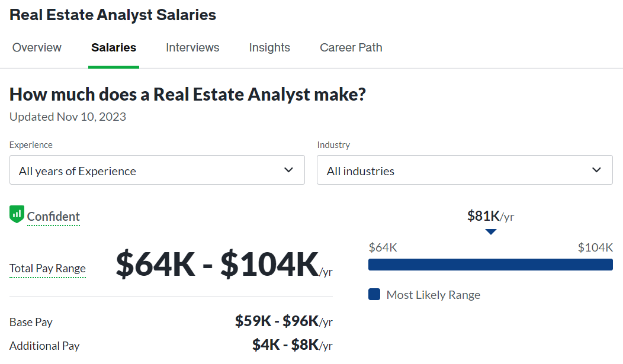
Task: Click the blue Most Likely Range swatch
Action: (374, 294)
